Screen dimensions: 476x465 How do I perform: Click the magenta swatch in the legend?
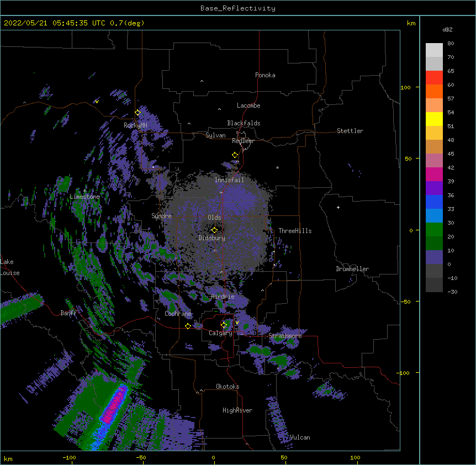[434, 174]
